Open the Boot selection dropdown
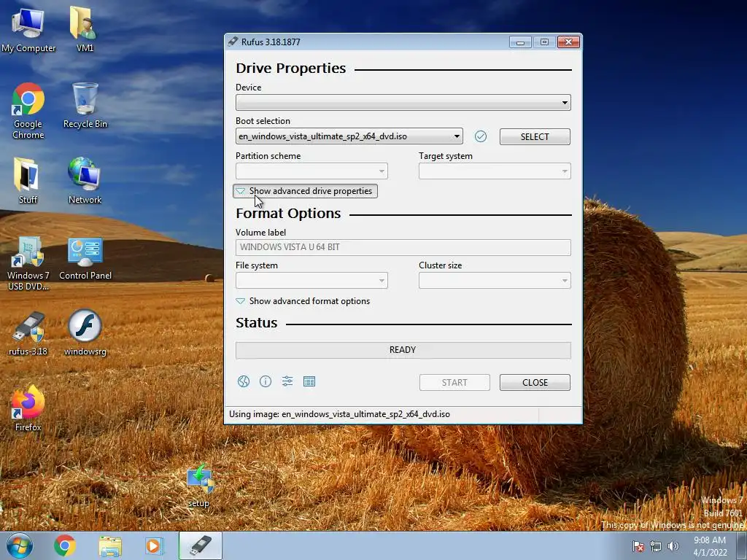 pos(349,136)
